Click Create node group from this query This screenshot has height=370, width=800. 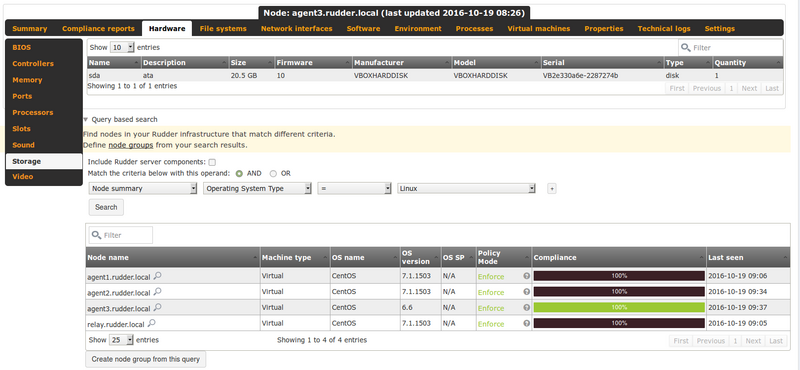click(x=146, y=359)
